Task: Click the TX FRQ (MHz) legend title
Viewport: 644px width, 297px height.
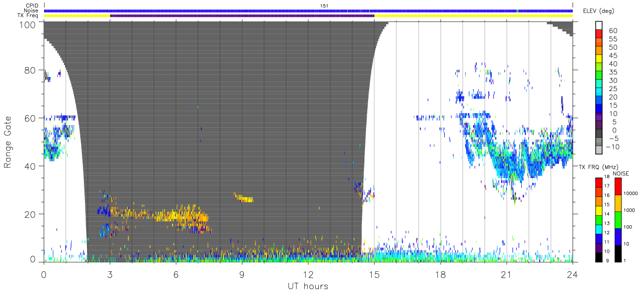Action: pyautogui.click(x=598, y=167)
